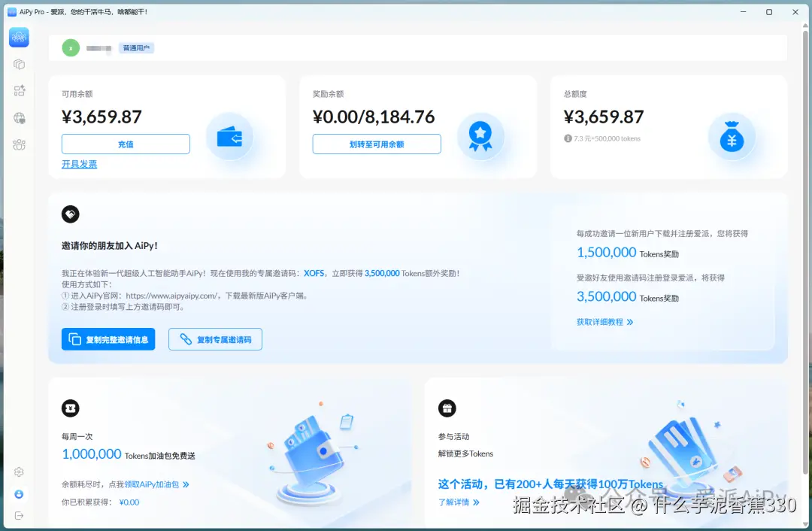Click the handshake invite icon
The image size is (812, 531).
point(71,214)
